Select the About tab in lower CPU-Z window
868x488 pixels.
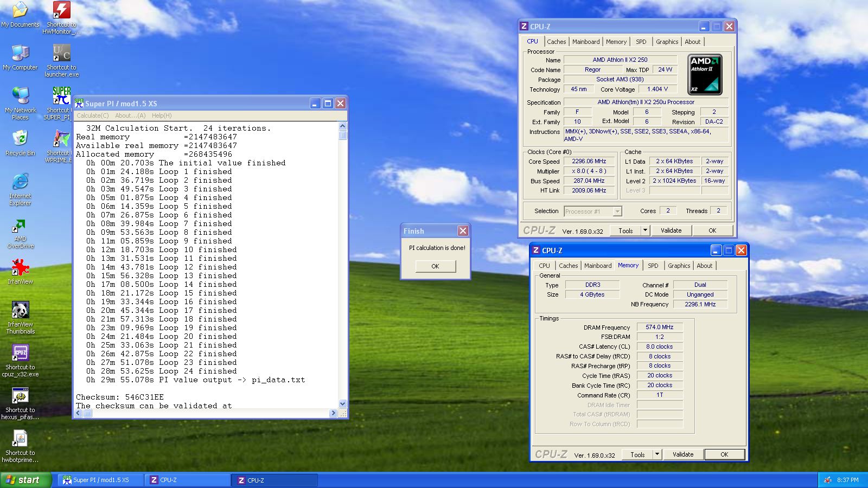pyautogui.click(x=704, y=266)
